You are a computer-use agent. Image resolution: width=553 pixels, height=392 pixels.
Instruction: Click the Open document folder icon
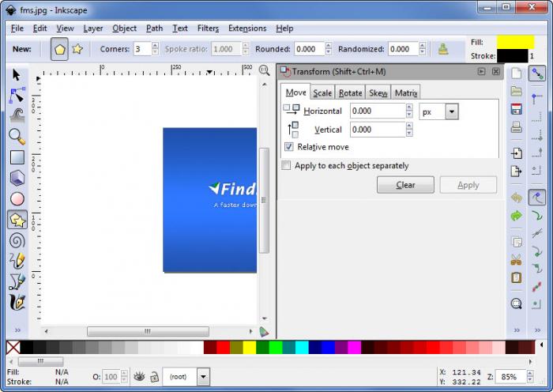[517, 91]
